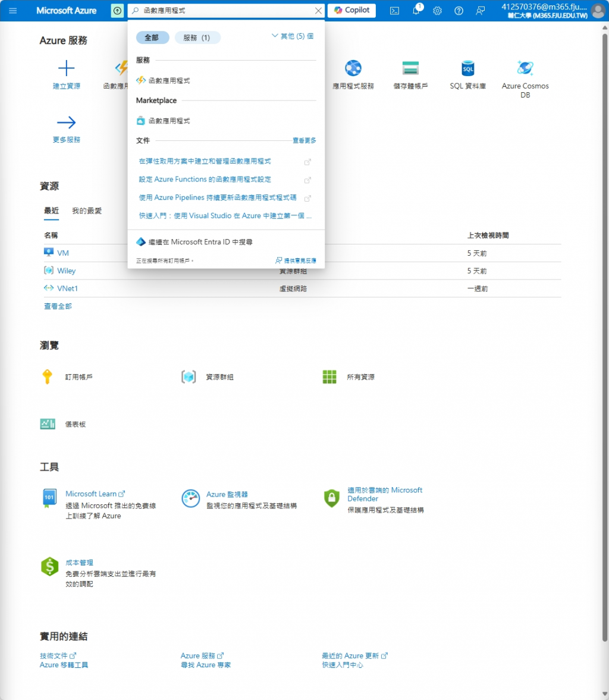Open 所有資源 grid icon

[x=329, y=377]
